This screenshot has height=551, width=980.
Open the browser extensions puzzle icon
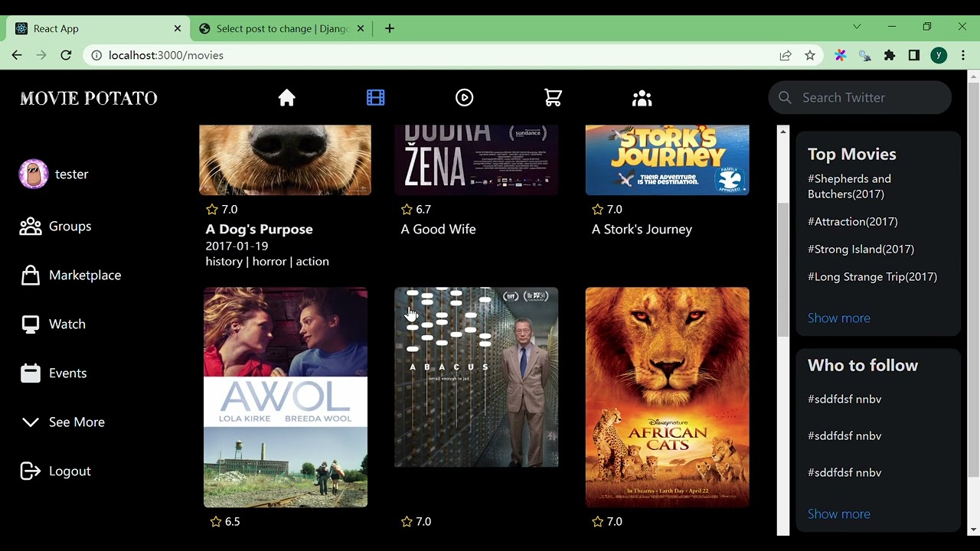pyautogui.click(x=889, y=55)
